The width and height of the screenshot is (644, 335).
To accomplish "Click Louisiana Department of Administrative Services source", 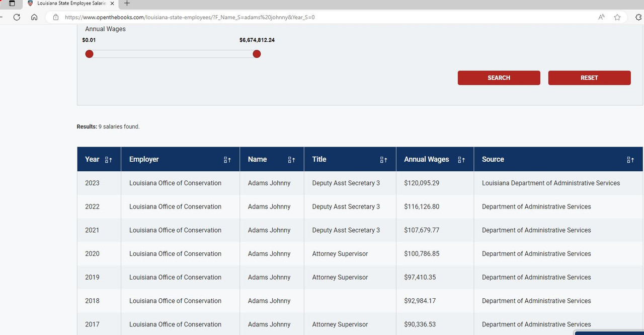I will point(551,183).
